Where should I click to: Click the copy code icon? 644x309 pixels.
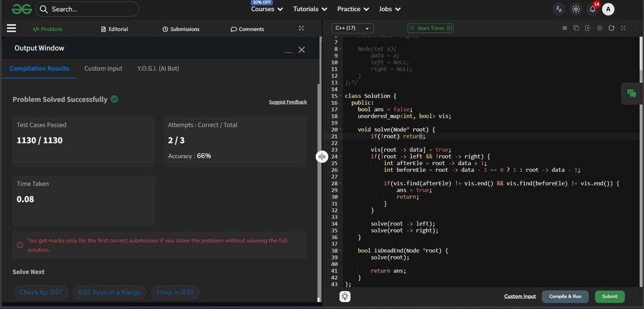pyautogui.click(x=576, y=28)
